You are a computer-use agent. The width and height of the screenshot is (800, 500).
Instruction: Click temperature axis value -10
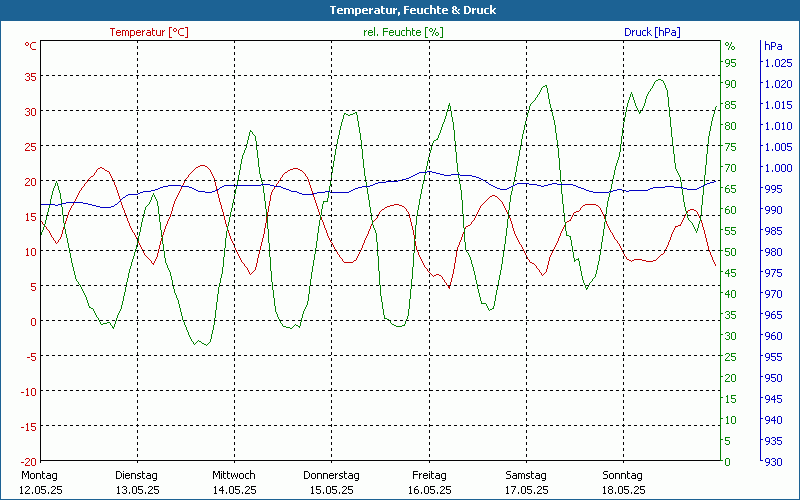click(29, 392)
